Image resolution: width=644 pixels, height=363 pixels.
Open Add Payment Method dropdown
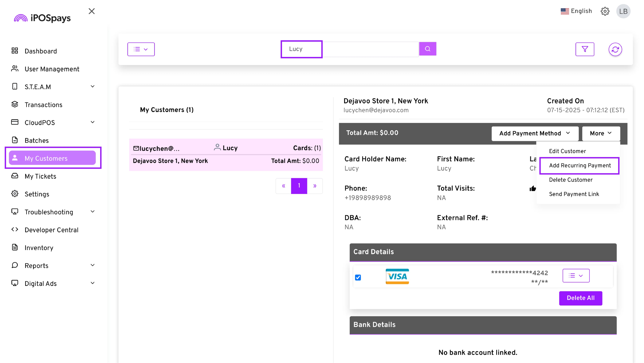(x=534, y=133)
